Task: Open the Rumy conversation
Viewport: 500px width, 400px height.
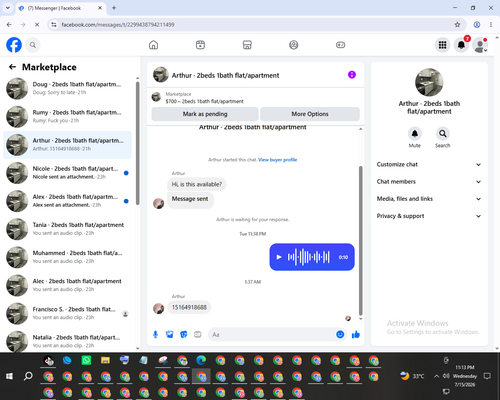Action: (x=67, y=117)
